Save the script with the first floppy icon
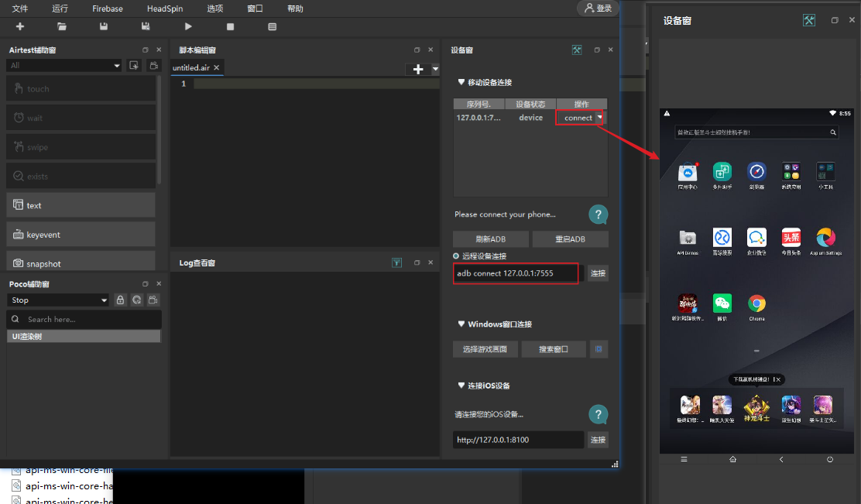Screen dimensions: 861x504 point(103,26)
